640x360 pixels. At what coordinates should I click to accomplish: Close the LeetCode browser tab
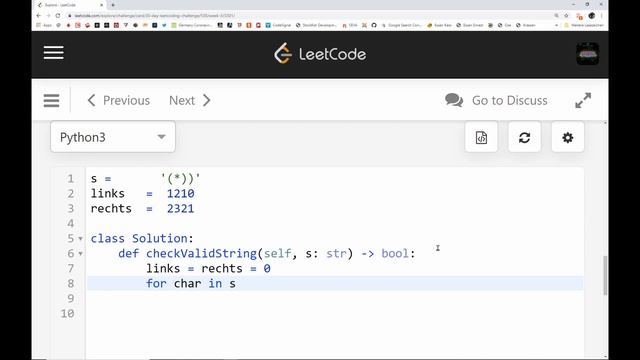pyautogui.click(x=102, y=5)
